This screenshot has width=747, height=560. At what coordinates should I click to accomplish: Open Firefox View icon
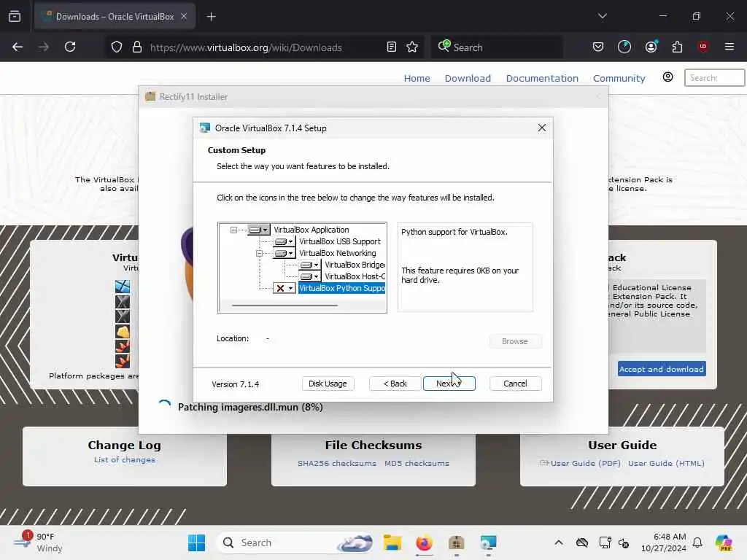[x=15, y=16]
